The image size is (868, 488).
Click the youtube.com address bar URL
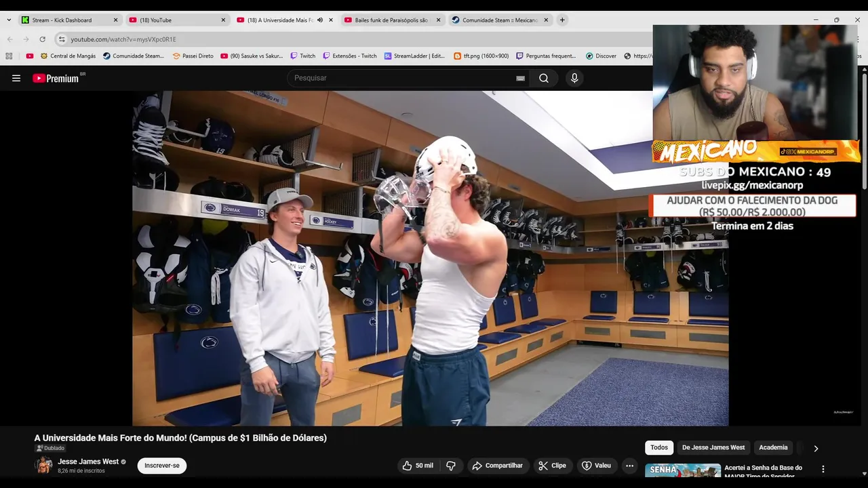pyautogui.click(x=123, y=39)
